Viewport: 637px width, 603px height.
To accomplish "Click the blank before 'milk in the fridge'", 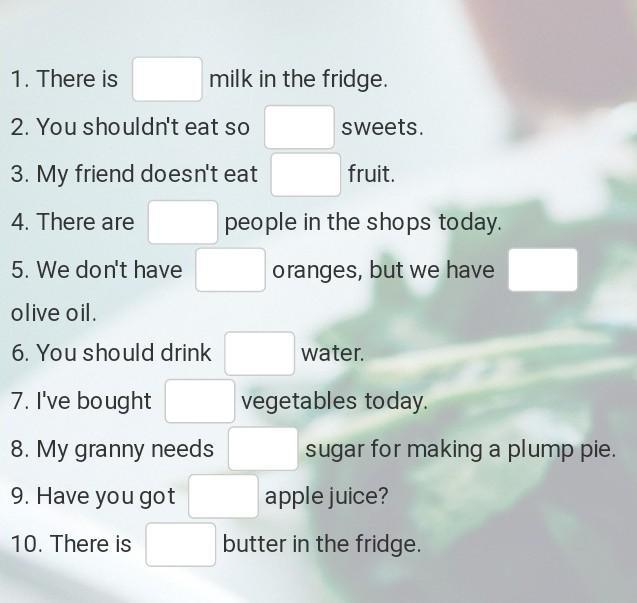I will (x=167, y=79).
